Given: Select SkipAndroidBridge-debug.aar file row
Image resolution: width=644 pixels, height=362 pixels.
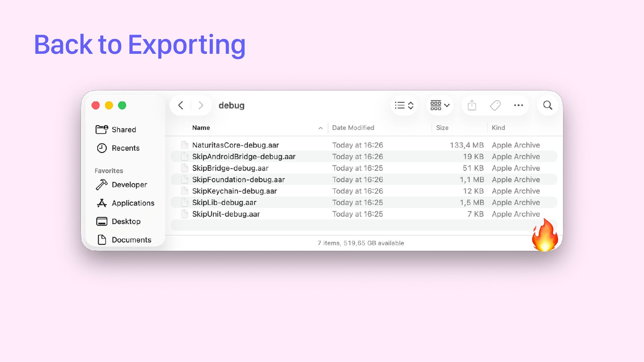Looking at the screenshot, I should (x=244, y=157).
